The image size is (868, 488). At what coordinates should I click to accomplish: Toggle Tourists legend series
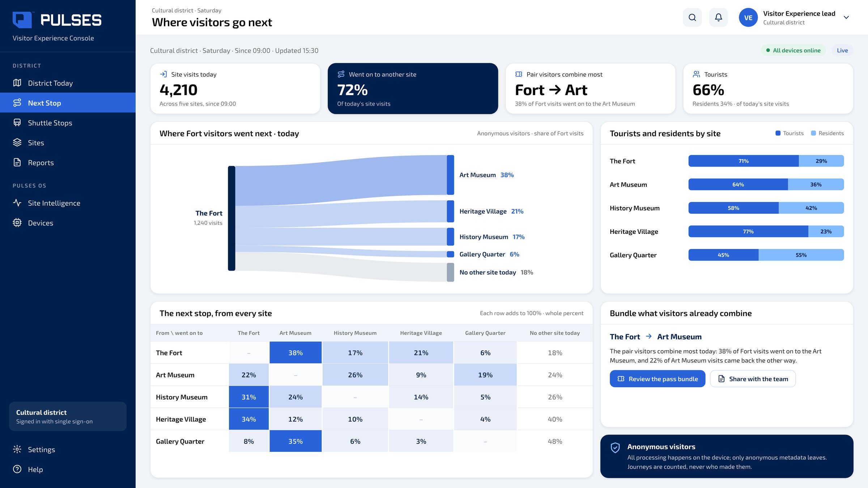pos(790,133)
